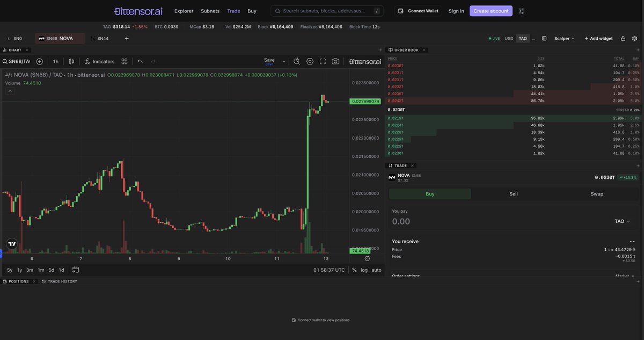
Task: Add a compare symbol with plus circle icon
Action: point(39,61)
